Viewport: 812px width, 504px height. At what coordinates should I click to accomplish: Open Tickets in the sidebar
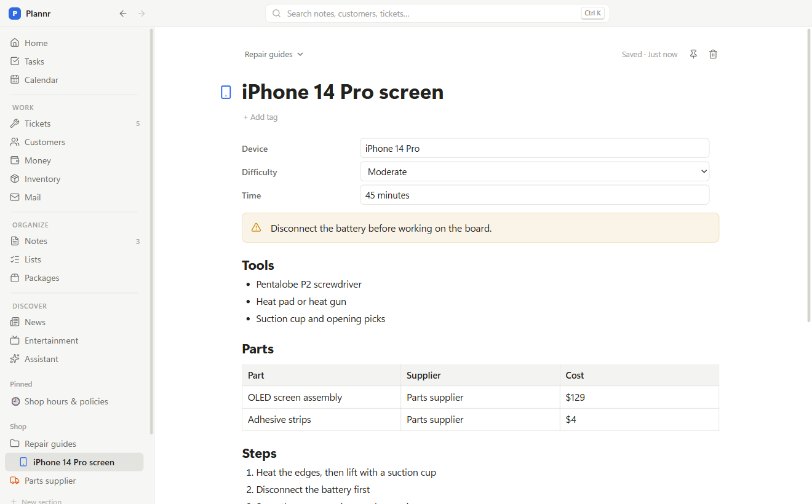75,124
